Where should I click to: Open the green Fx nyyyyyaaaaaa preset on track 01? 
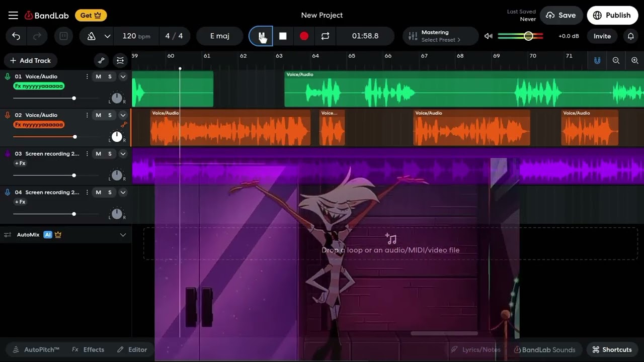(39, 86)
